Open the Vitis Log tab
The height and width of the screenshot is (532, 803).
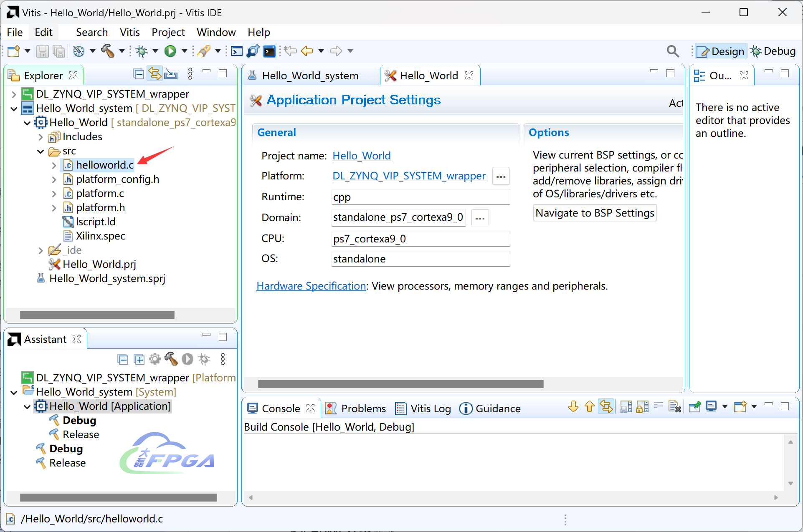pos(423,408)
